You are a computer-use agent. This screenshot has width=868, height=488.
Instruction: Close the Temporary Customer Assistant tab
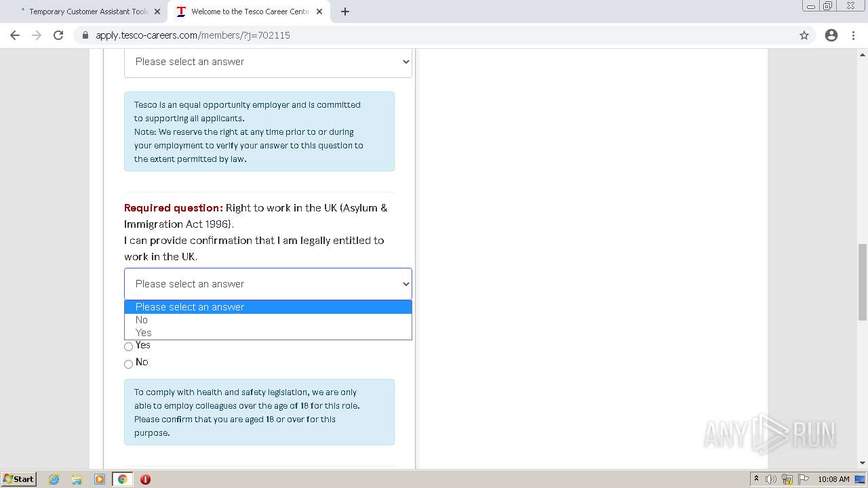157,12
